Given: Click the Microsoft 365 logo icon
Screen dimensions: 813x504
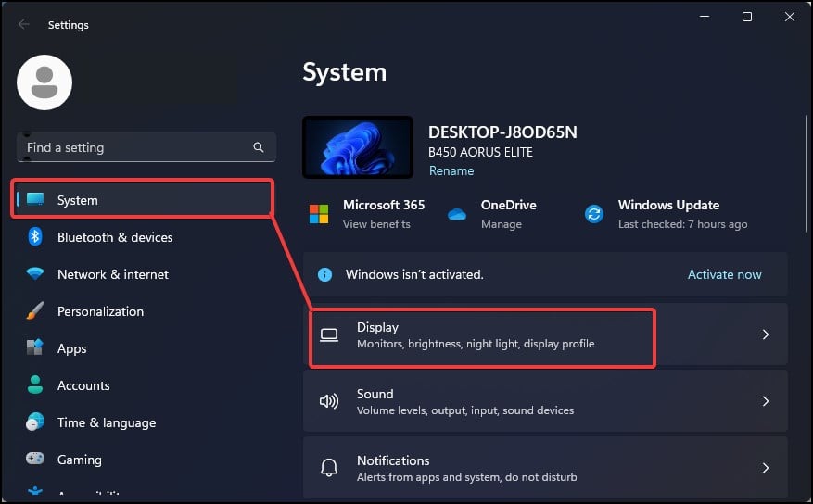Looking at the screenshot, I should 319,214.
